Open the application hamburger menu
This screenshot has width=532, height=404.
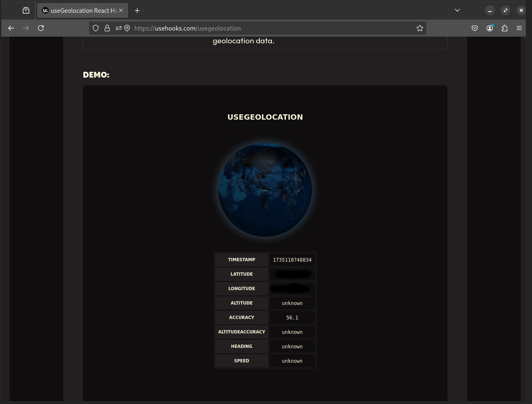[519, 28]
